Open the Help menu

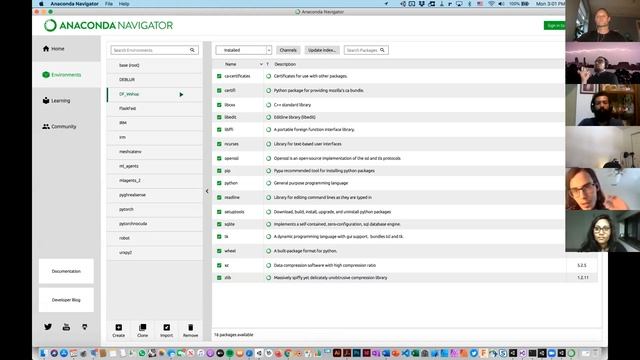pos(124,4)
